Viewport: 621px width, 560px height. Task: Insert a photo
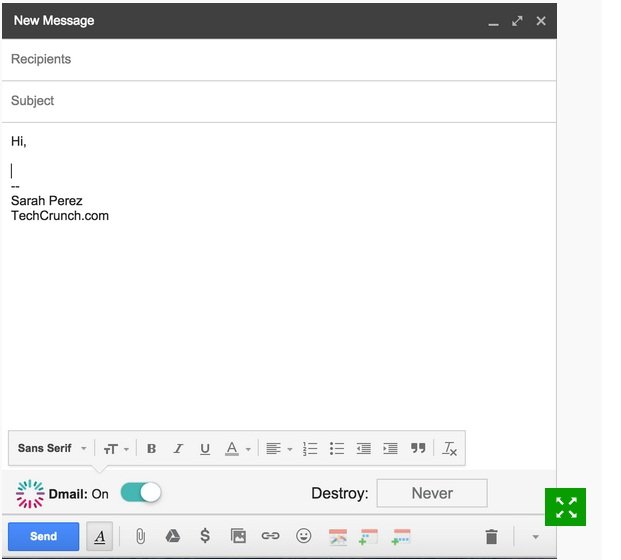(238, 536)
